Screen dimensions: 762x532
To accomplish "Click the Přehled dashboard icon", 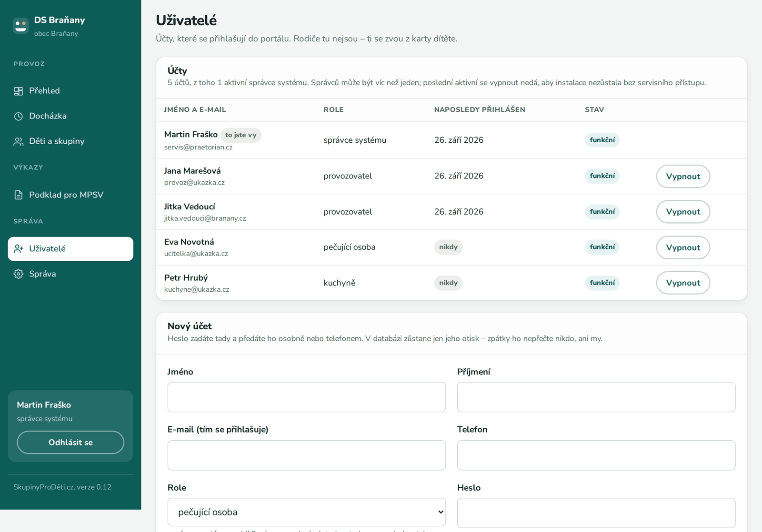I will 19,91.
